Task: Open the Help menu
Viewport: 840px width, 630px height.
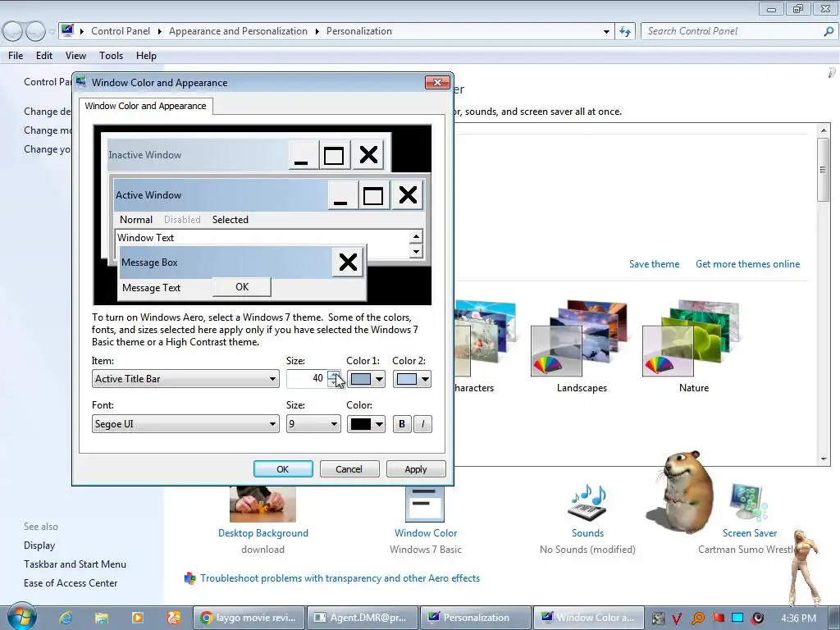Action: tap(146, 56)
